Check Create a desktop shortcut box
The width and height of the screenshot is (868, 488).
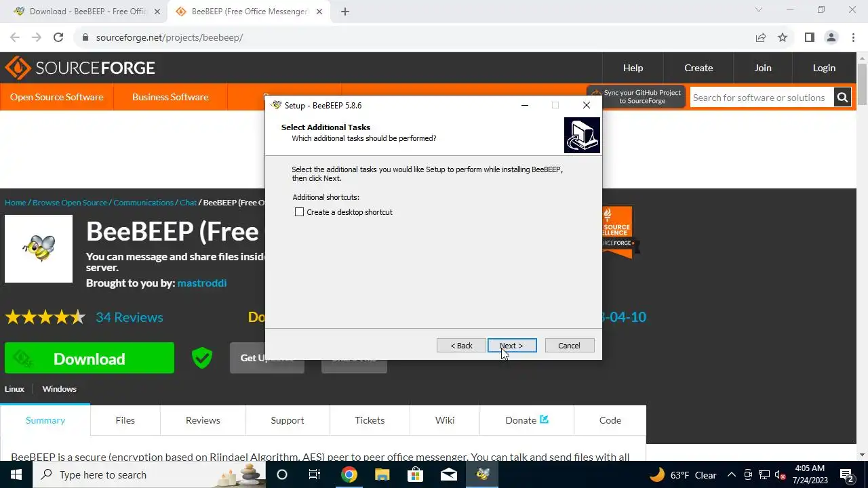tap(299, 212)
